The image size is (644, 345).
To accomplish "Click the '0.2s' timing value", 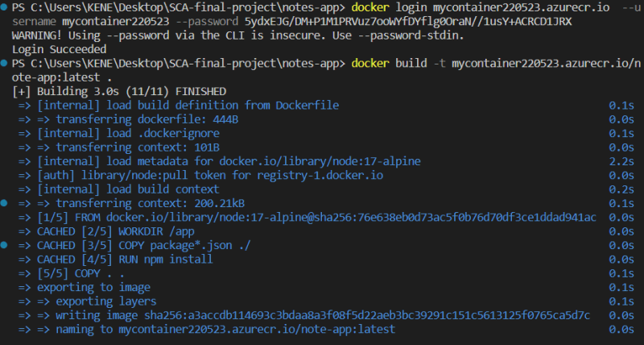I will [621, 189].
